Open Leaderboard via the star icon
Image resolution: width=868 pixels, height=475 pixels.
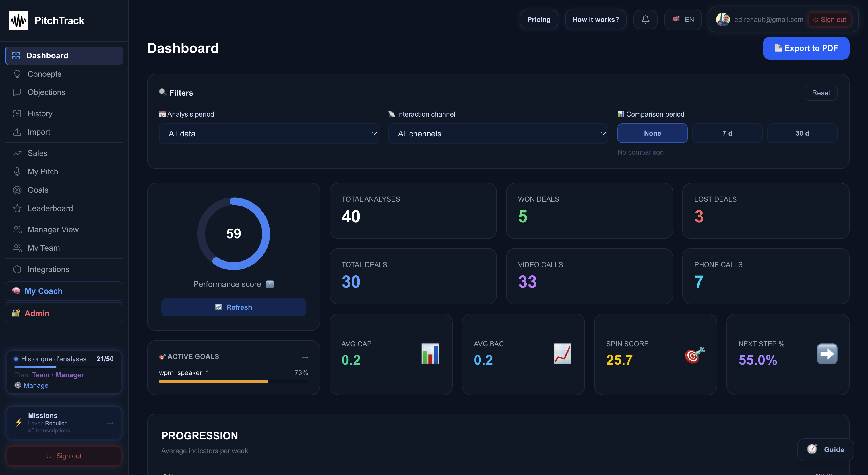point(17,208)
